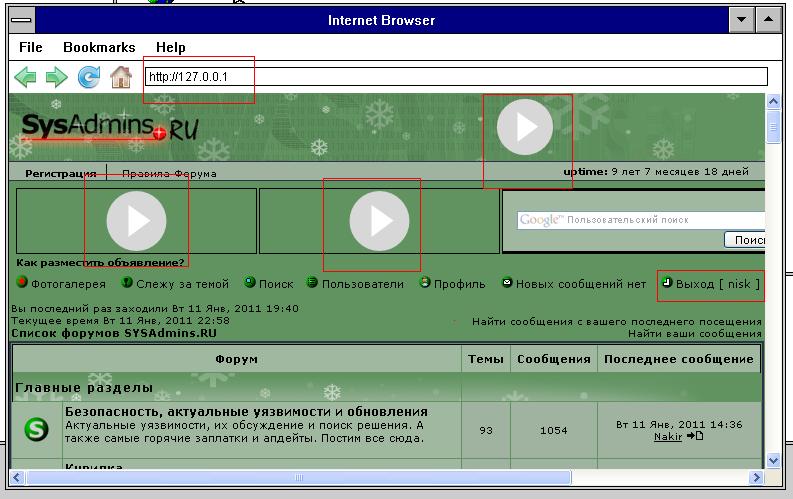Click the 'Последнее сообщение' column header
Image resolution: width=793 pixels, height=499 pixels.
point(679,359)
